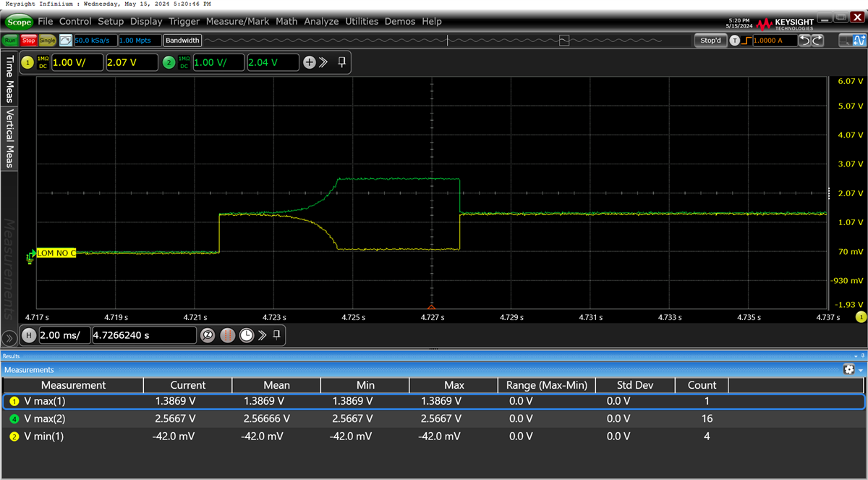Click the horizontal H button
Image resolution: width=868 pixels, height=480 pixels.
point(28,335)
